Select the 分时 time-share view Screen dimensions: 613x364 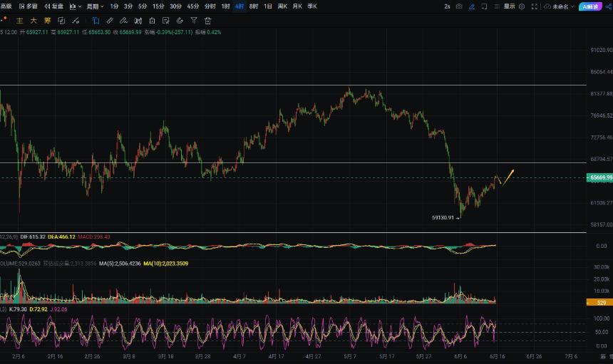[210, 6]
